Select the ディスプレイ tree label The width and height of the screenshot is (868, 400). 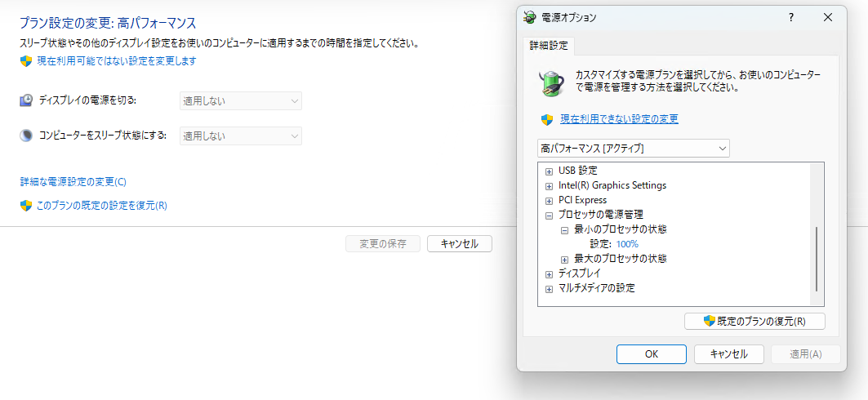[x=580, y=273]
